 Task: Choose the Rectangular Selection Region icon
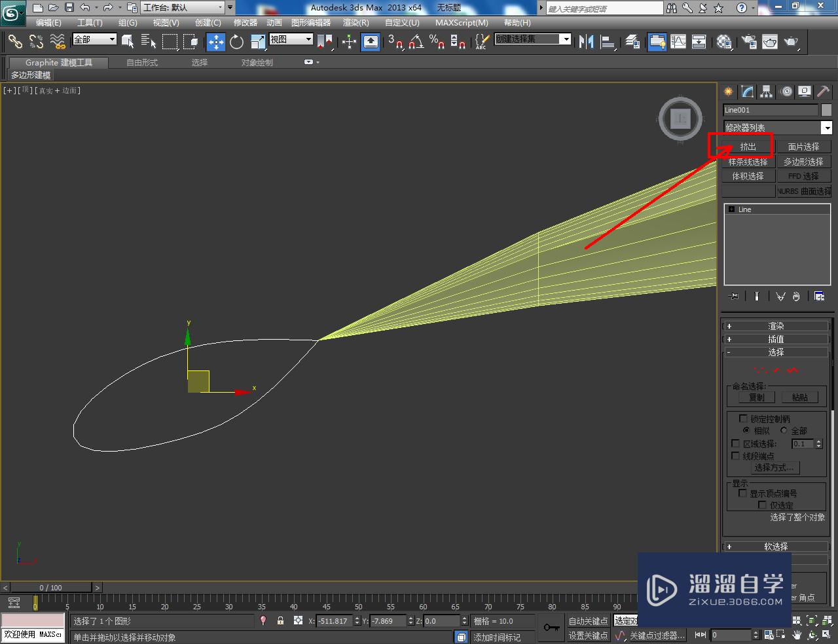click(x=170, y=42)
